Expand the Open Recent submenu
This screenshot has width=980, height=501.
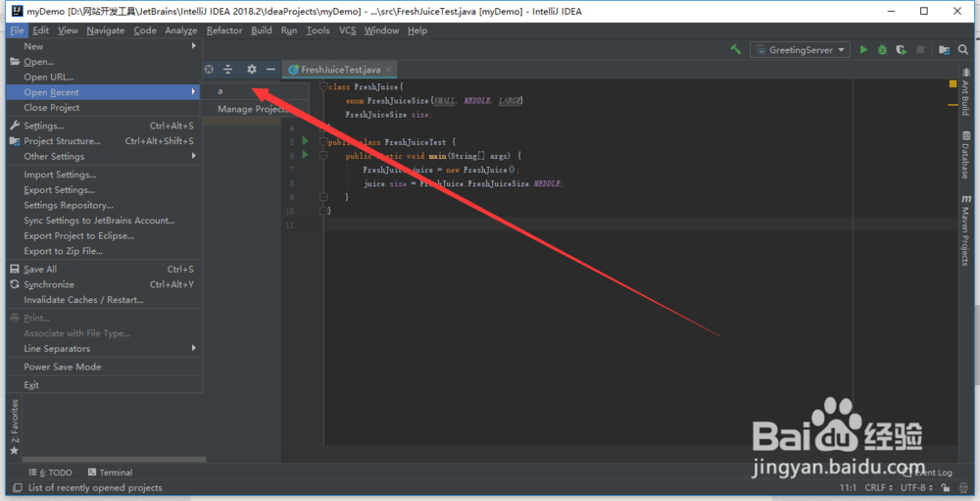(104, 92)
